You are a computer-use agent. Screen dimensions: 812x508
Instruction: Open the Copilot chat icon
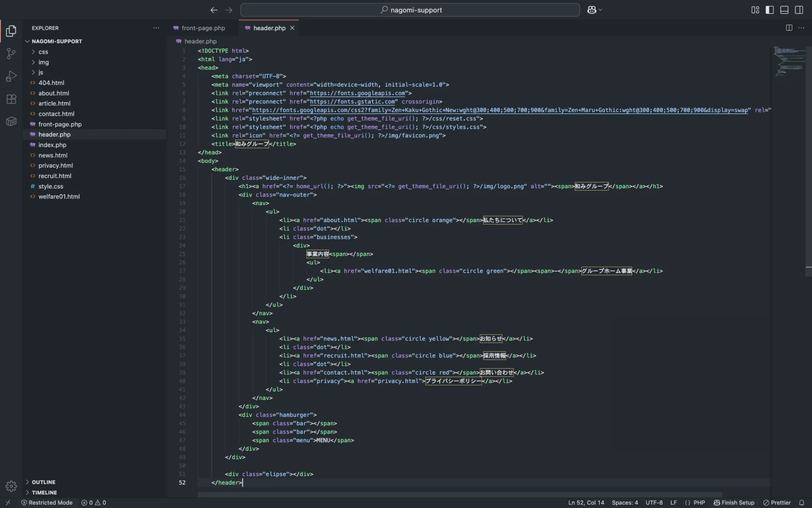click(x=592, y=10)
